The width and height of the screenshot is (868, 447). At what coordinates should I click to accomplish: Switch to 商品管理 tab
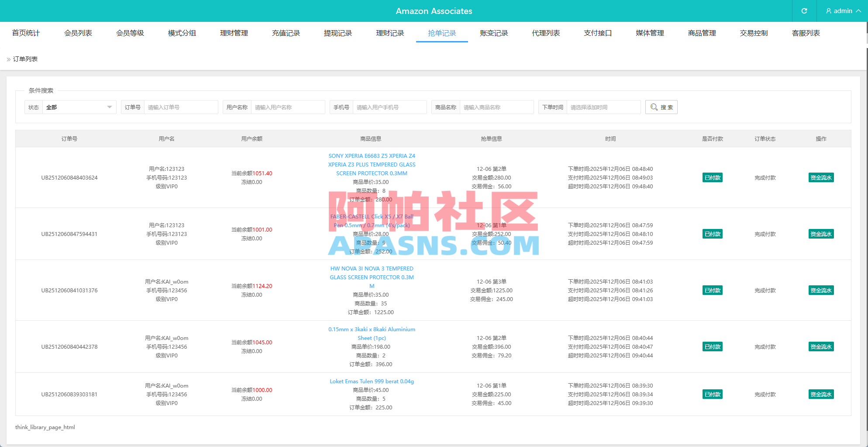(702, 33)
